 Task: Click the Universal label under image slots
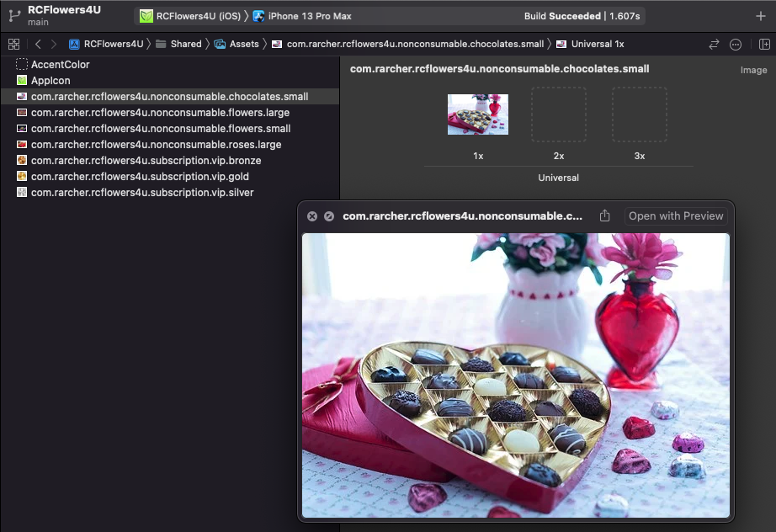tap(558, 178)
